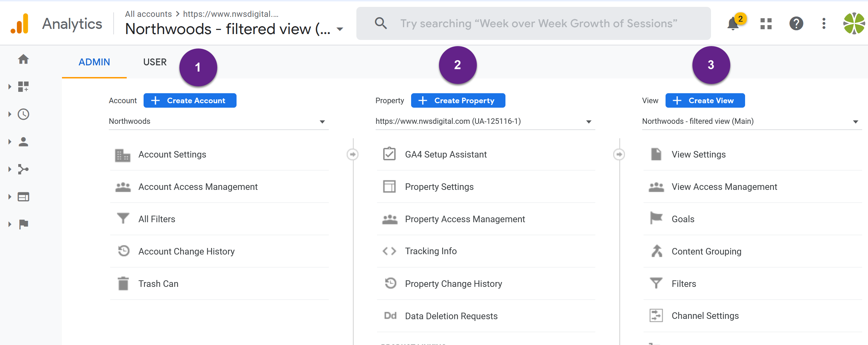868x345 pixels.
Task: Click the Property Change History clock icon
Action: pyautogui.click(x=390, y=283)
